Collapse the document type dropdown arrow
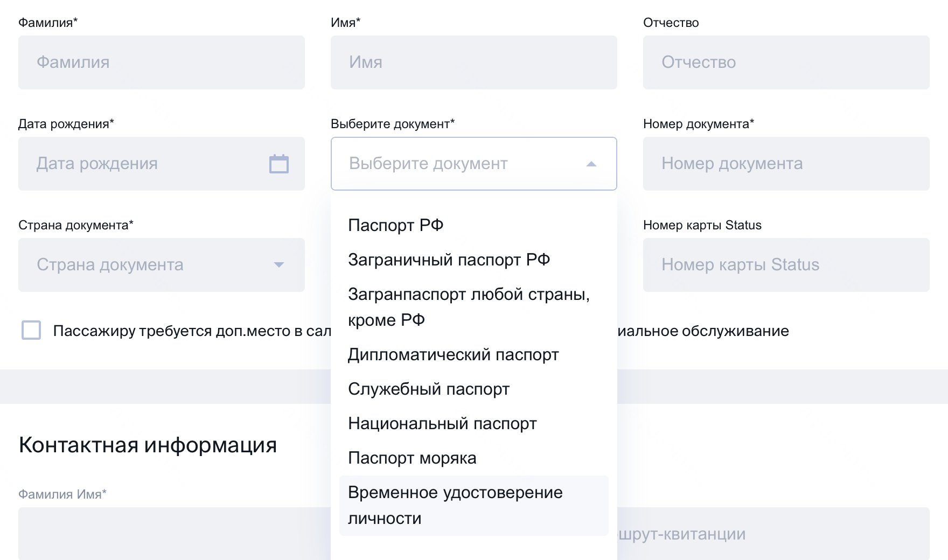Viewport: 948px width, 560px height. click(591, 164)
